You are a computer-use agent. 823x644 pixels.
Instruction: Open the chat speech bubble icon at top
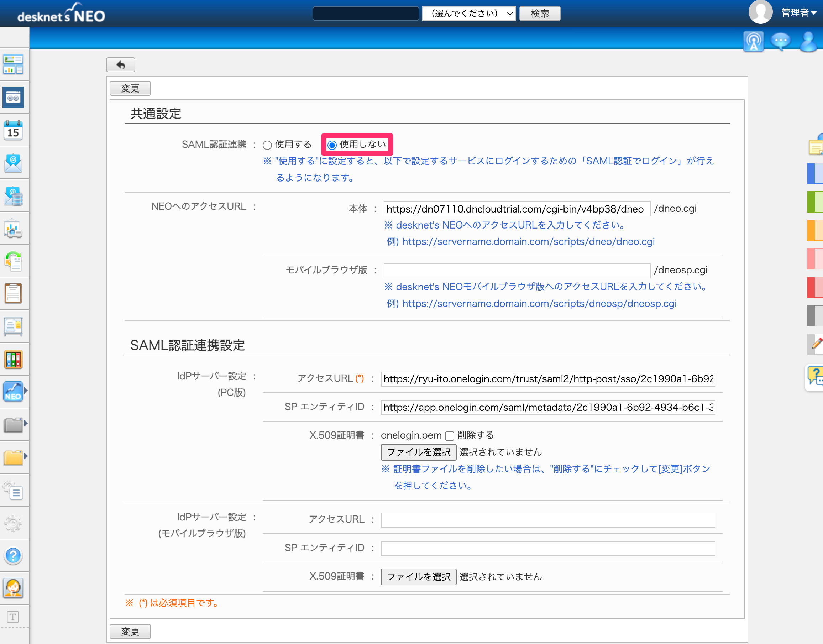pyautogui.click(x=781, y=41)
